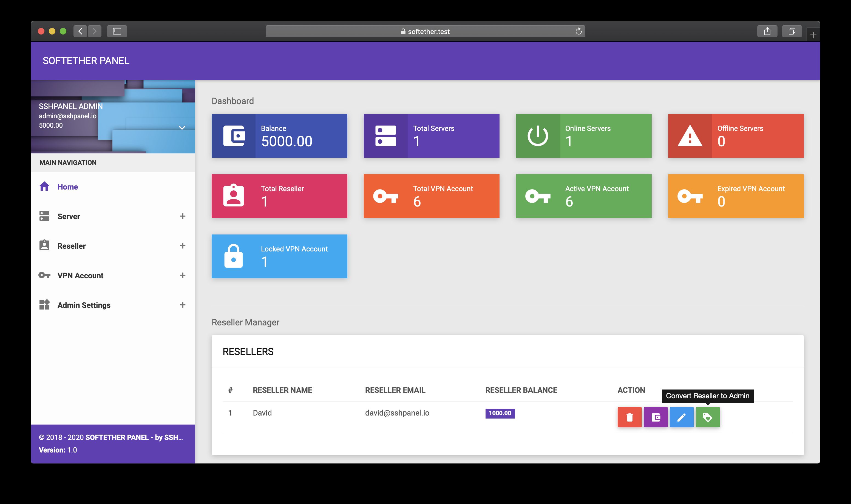Expand the Admin Settings plus sign

coord(183,305)
